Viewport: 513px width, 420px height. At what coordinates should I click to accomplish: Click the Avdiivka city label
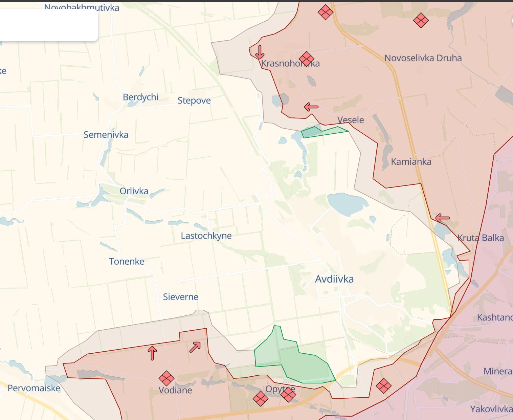[334, 279]
